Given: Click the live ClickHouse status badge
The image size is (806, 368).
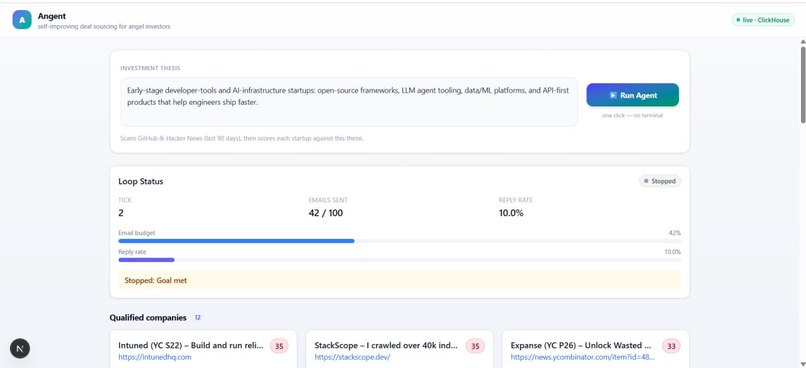Looking at the screenshot, I should point(763,20).
